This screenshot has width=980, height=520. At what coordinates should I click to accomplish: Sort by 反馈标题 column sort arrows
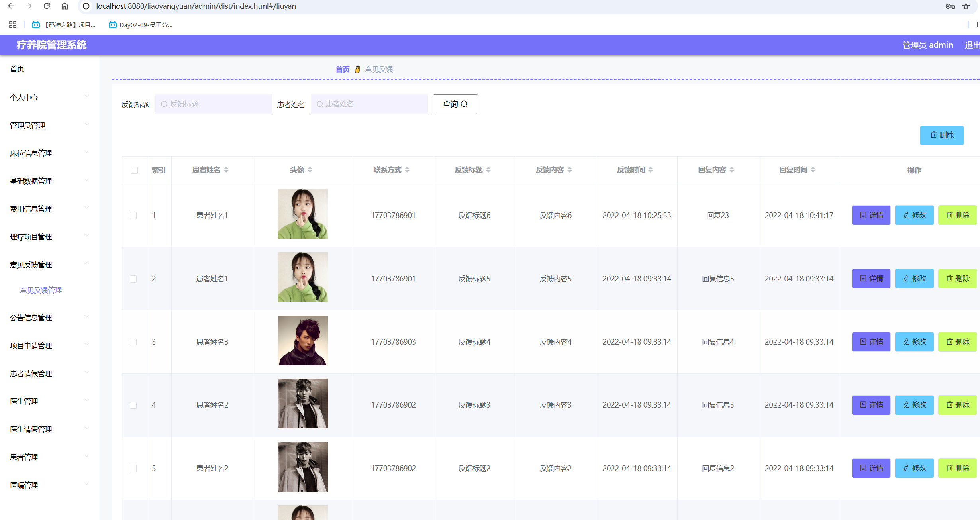tap(488, 170)
